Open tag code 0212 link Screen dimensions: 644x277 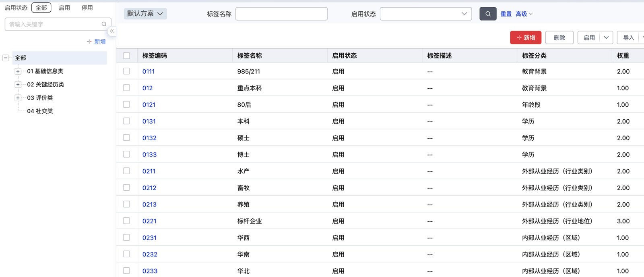tap(149, 188)
